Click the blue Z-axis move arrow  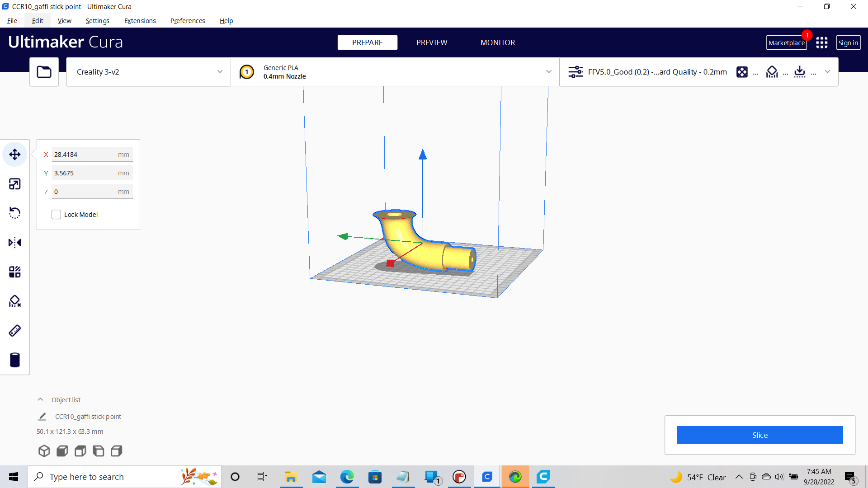point(423,155)
